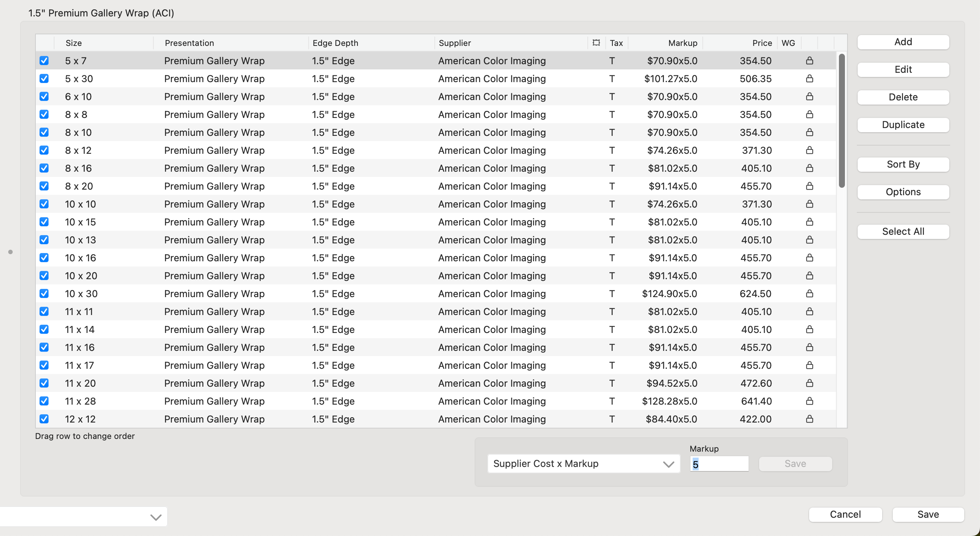Open the Supplier Cost x Markup dropdown
Screen dimensions: 980x536
coord(583,464)
